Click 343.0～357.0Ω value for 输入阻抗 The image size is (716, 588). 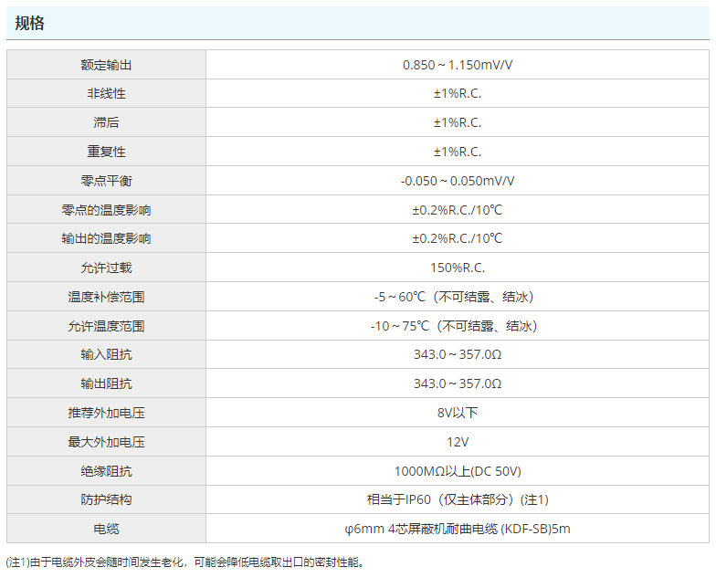click(458, 354)
